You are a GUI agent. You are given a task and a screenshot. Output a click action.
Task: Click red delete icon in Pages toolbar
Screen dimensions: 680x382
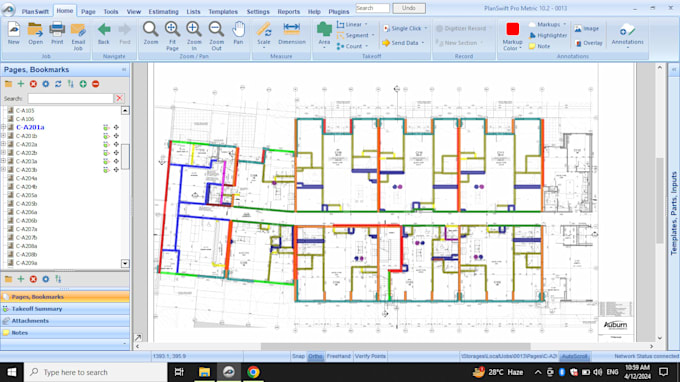tap(33, 84)
